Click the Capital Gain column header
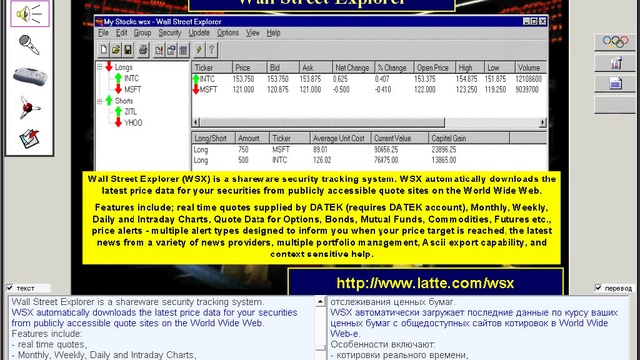 [469, 138]
